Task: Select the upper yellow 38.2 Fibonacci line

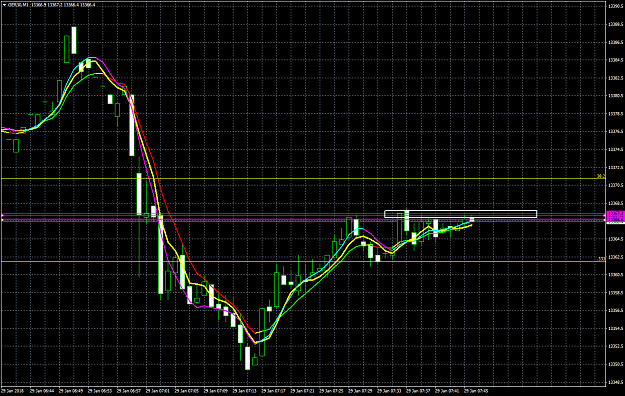Action: click(x=303, y=178)
